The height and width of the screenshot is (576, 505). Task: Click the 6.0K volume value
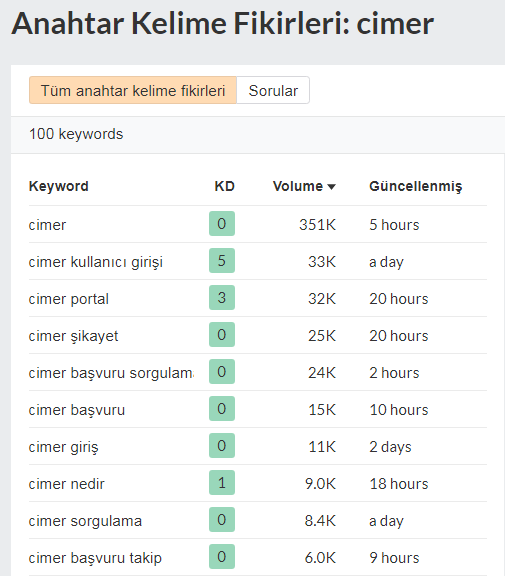(x=320, y=558)
